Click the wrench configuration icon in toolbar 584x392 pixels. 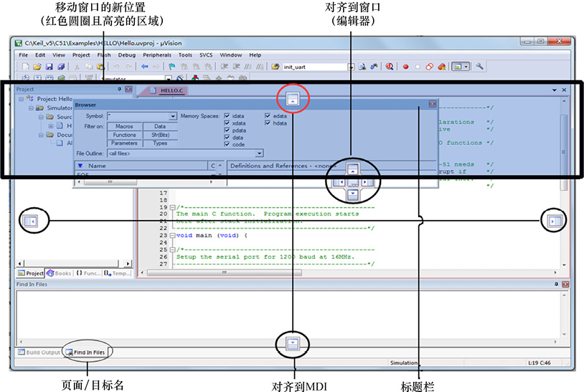tap(480, 67)
